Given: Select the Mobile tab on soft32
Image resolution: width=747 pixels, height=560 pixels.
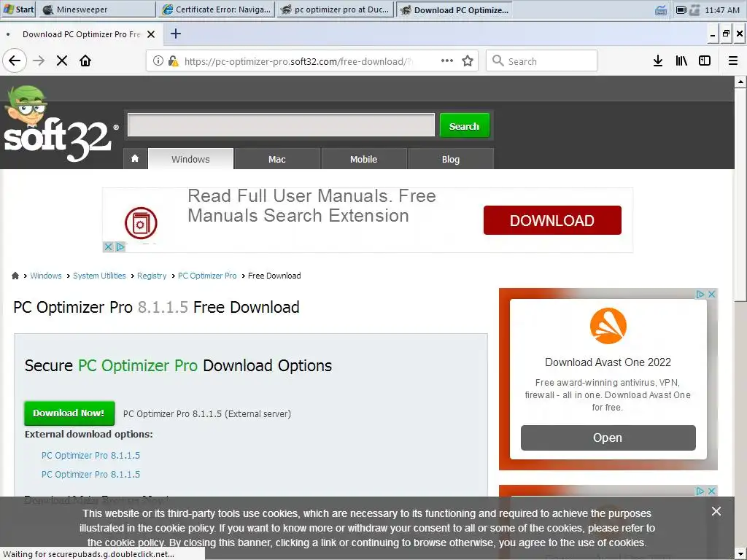Looking at the screenshot, I should coord(363,159).
